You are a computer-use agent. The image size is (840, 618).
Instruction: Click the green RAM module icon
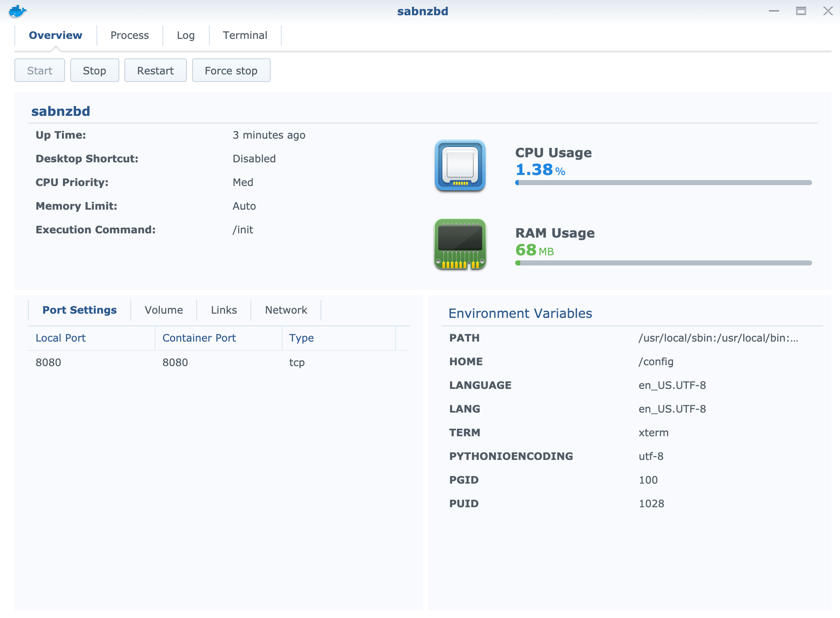coord(460,244)
